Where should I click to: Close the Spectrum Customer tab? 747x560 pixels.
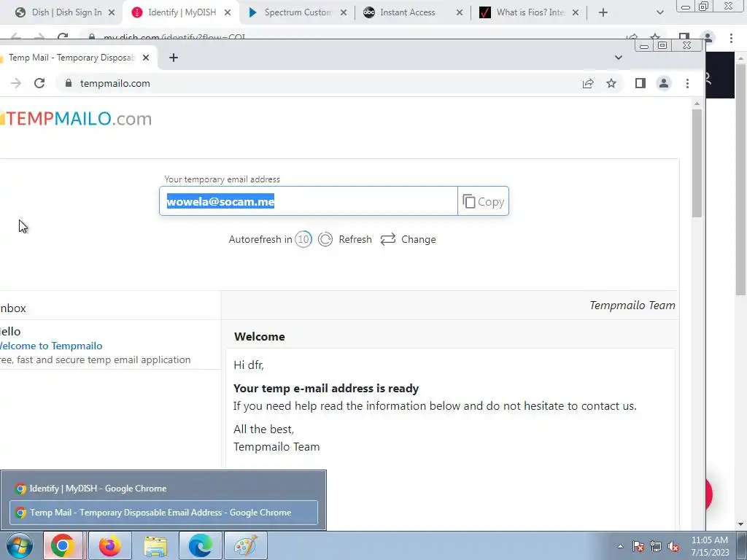click(344, 12)
